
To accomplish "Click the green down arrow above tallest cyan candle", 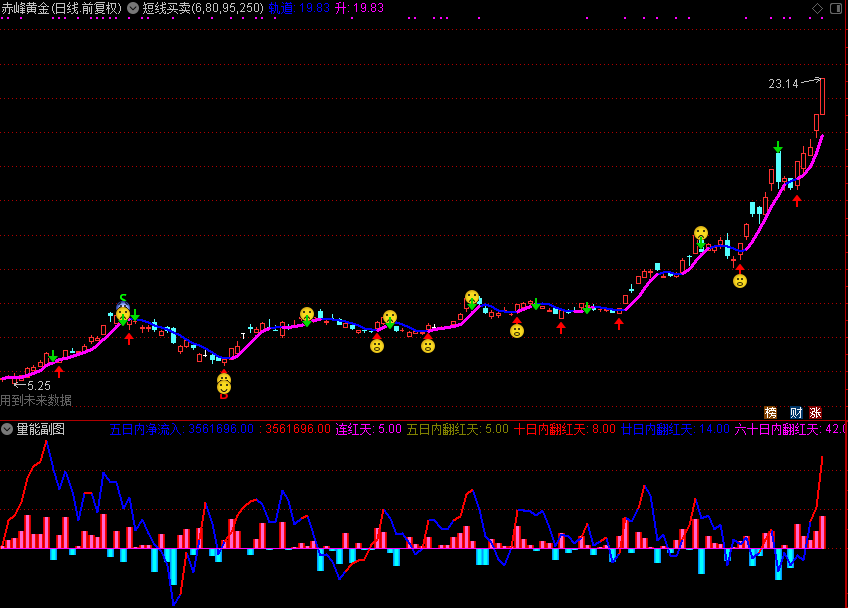I will point(778,147).
